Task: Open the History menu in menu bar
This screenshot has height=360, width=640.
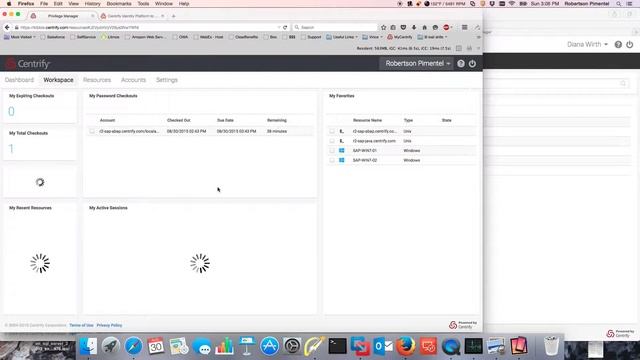Action: [x=92, y=4]
